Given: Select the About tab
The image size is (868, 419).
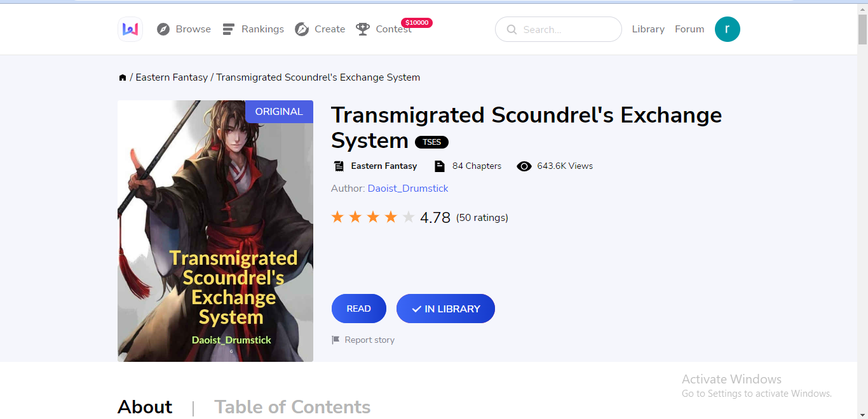Looking at the screenshot, I should tap(145, 407).
